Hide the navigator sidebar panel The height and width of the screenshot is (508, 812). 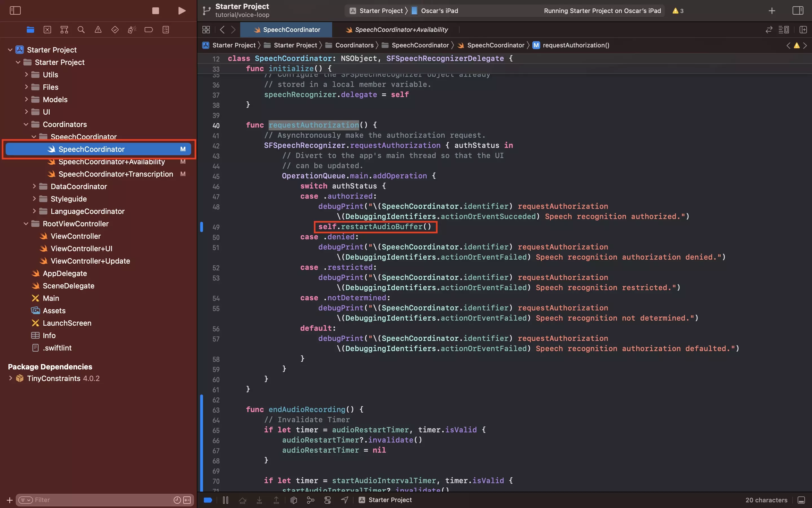coord(15,10)
